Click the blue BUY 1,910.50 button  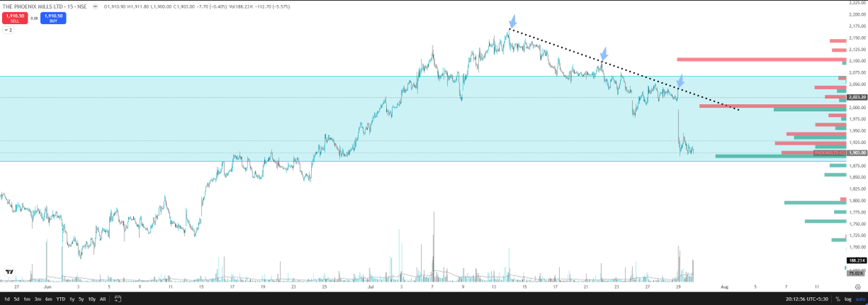52,18
